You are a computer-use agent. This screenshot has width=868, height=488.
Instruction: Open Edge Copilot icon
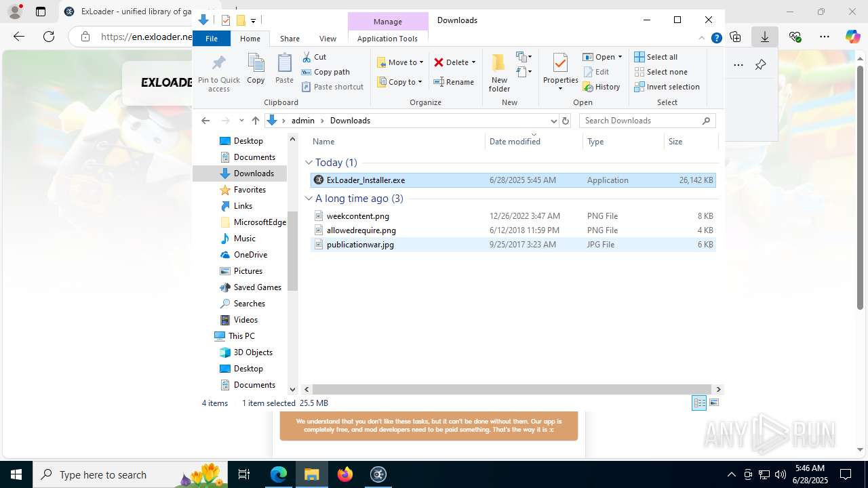point(852,37)
